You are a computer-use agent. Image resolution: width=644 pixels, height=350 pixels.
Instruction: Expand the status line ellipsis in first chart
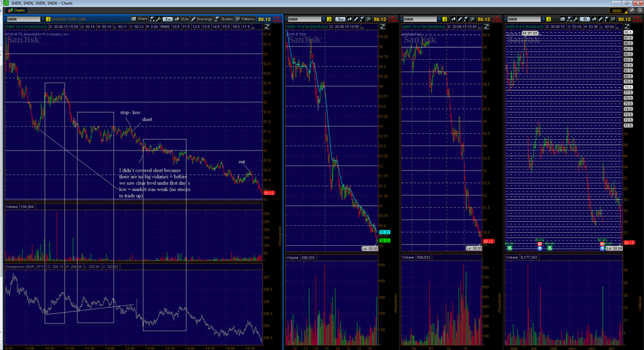point(253,26)
